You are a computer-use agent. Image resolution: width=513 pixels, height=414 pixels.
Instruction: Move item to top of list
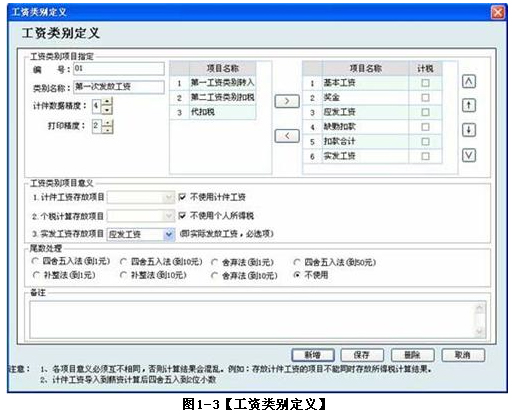469,82
